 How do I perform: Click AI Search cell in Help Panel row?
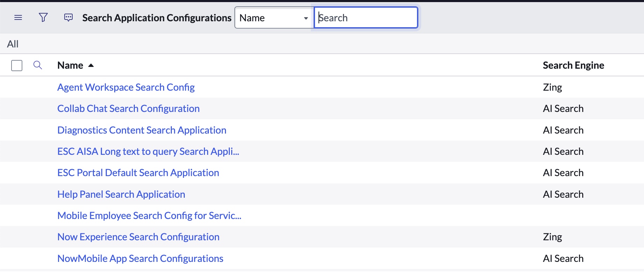[x=563, y=194]
